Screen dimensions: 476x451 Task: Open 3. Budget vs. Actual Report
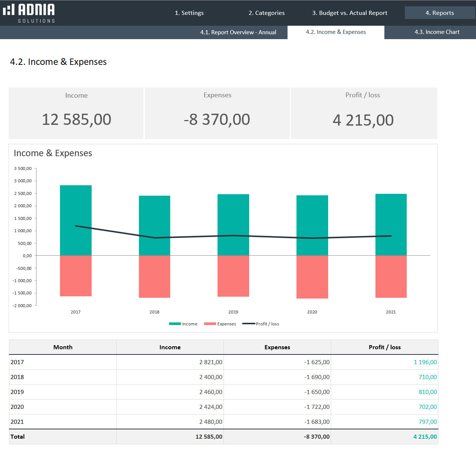click(x=349, y=13)
